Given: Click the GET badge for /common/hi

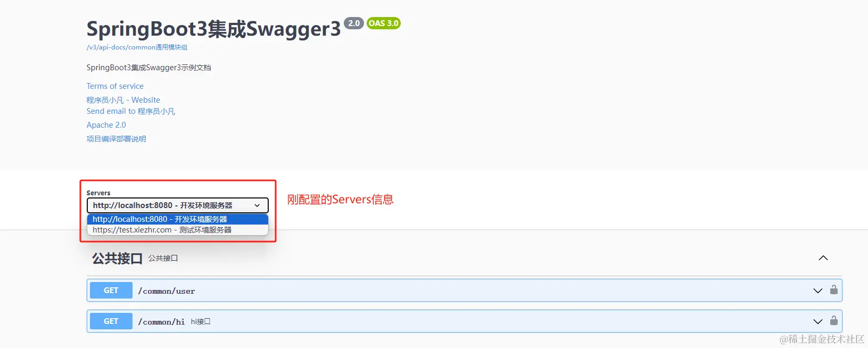Looking at the screenshot, I should coord(111,321).
